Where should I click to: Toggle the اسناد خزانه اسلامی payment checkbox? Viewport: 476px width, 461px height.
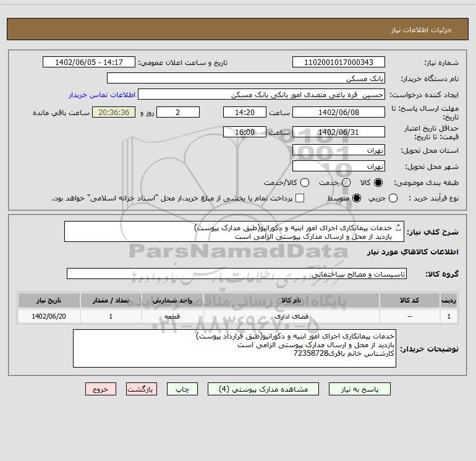click(300, 198)
